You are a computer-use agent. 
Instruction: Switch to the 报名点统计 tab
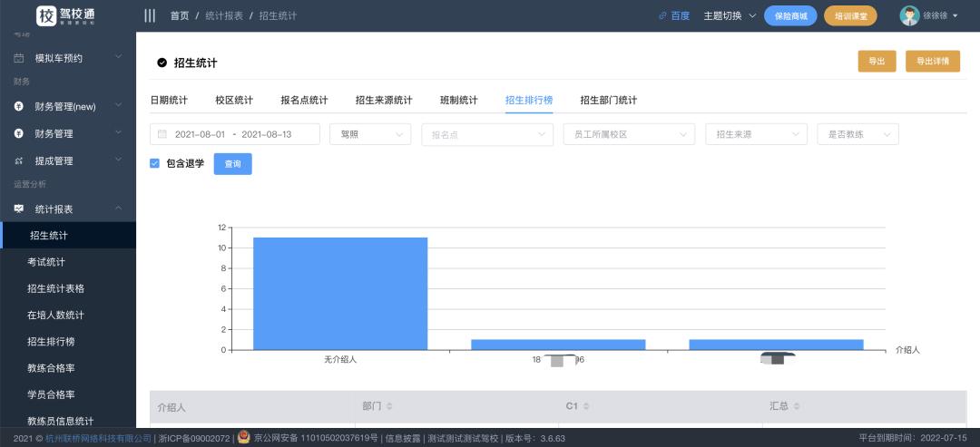[x=304, y=100]
